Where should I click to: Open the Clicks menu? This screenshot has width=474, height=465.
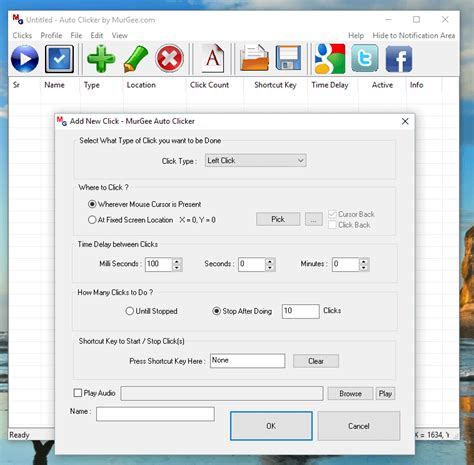(x=22, y=35)
